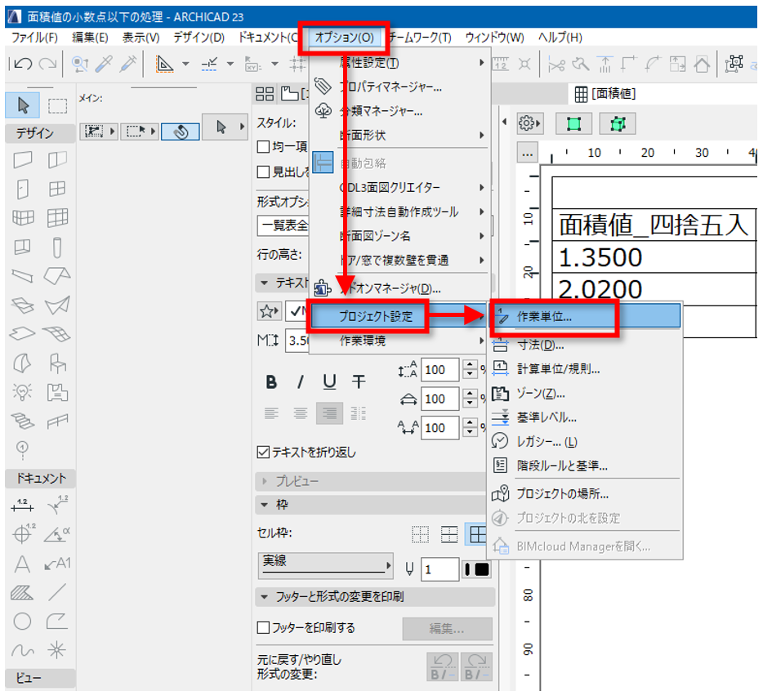Image resolution: width=763 pixels, height=700 pixels.
Task: Select the Object chair tool
Action: click(57, 363)
